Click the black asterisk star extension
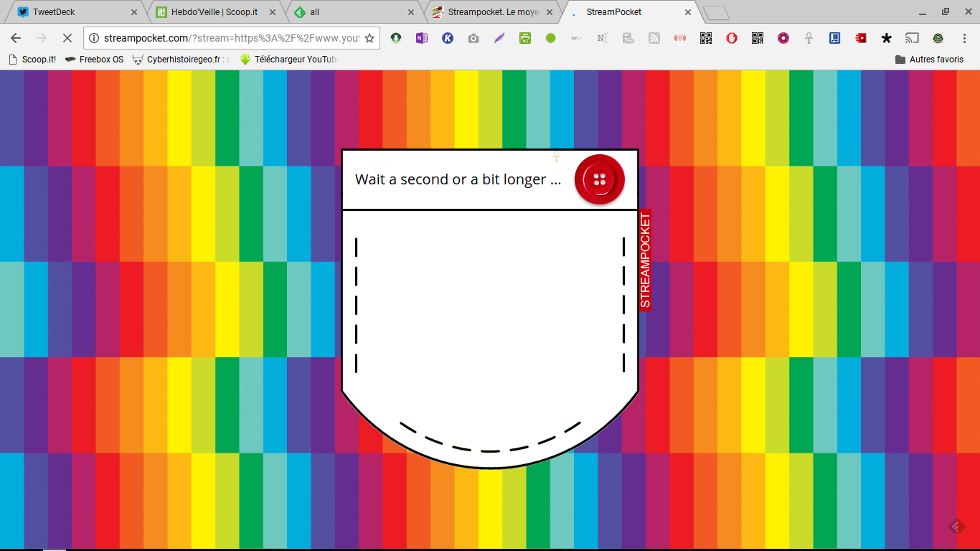Screen dimensions: 980x551 (x=887, y=38)
